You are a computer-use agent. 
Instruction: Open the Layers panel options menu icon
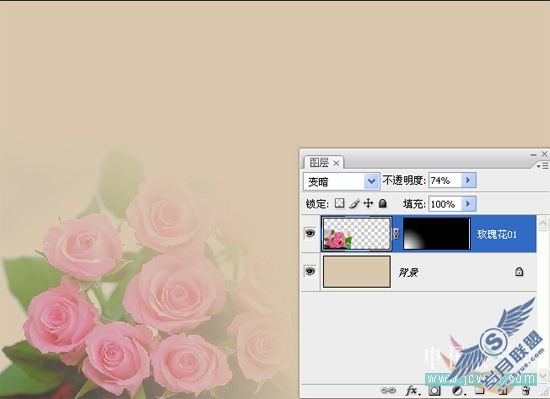(x=542, y=166)
